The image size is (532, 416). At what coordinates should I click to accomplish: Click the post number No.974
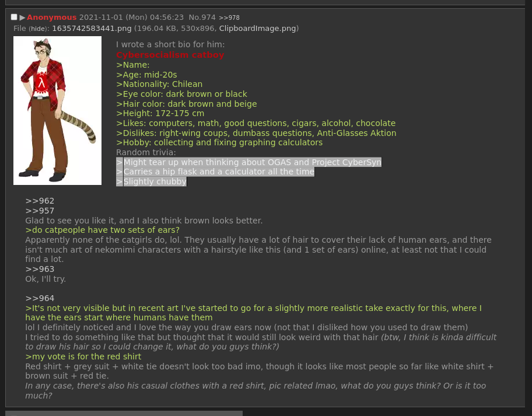pos(202,18)
